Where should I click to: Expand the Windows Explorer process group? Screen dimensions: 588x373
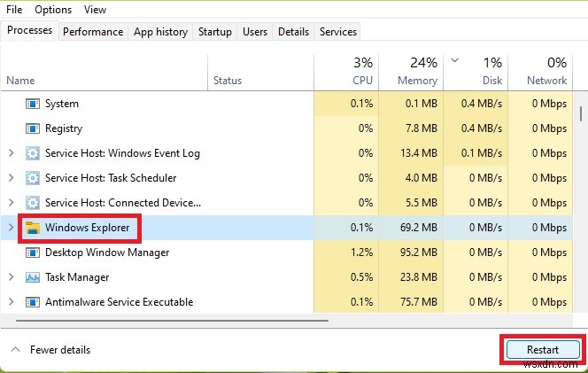11,229
